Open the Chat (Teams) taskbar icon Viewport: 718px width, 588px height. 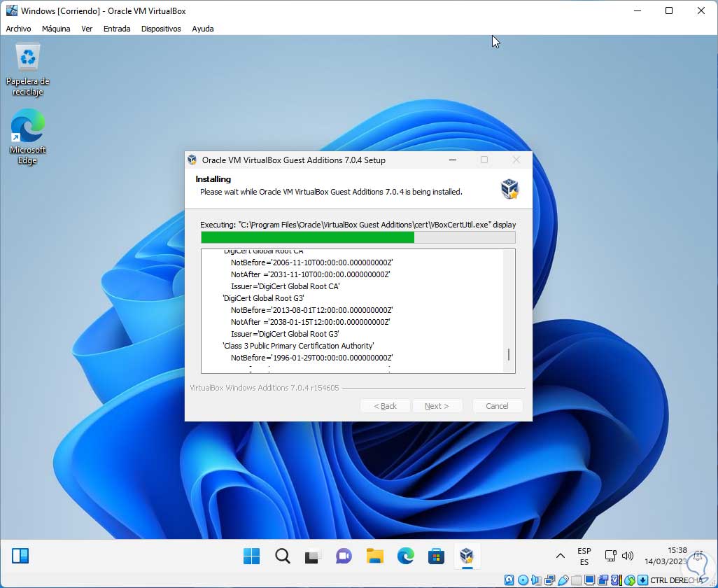click(344, 556)
